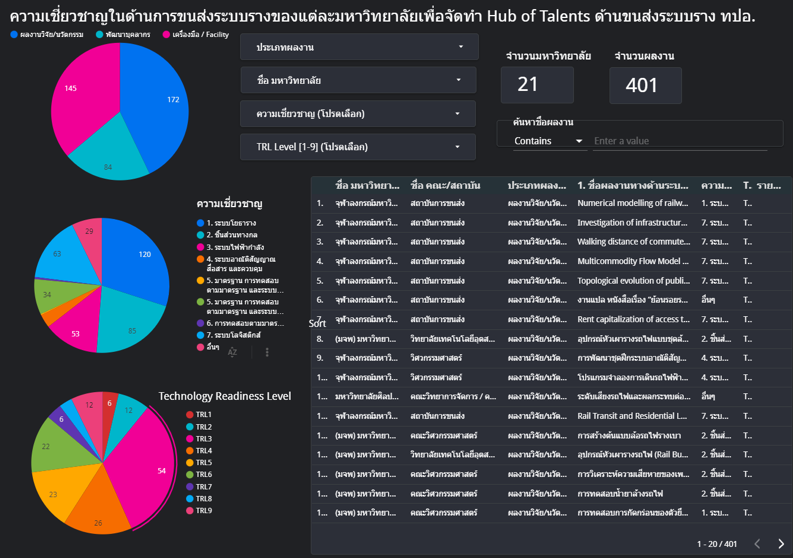Click the 'Rail Transit and Residential L...' table row
The image size is (793, 558).
coord(632,416)
